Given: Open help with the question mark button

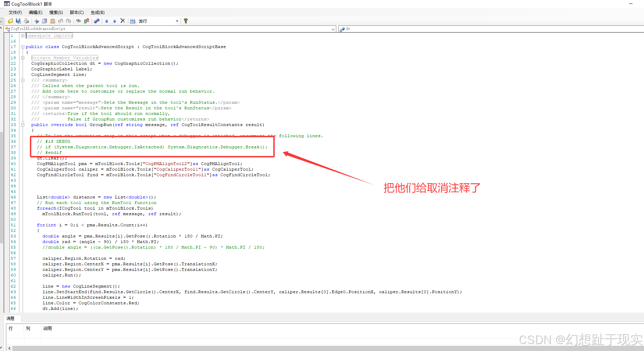Looking at the screenshot, I should 186,21.
